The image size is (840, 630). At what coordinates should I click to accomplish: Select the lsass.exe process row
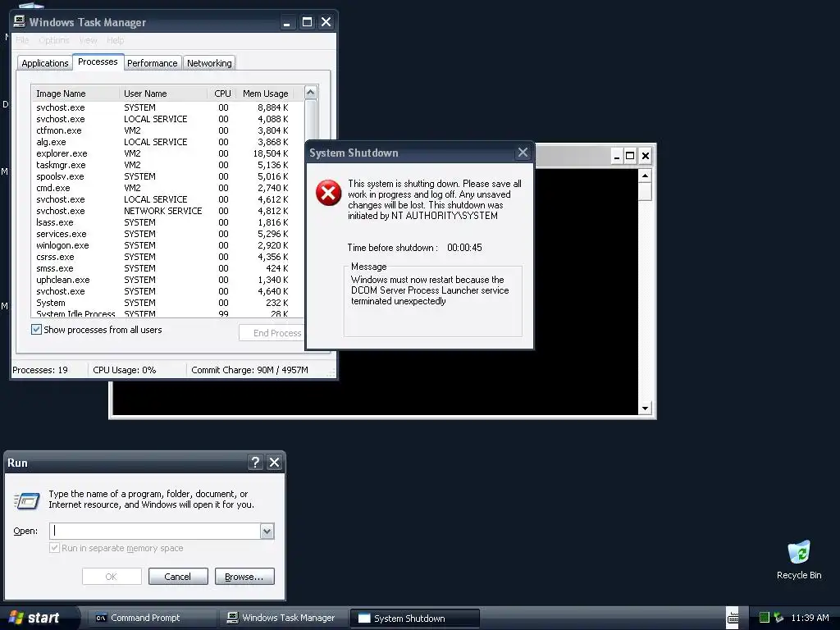pyautogui.click(x=167, y=222)
